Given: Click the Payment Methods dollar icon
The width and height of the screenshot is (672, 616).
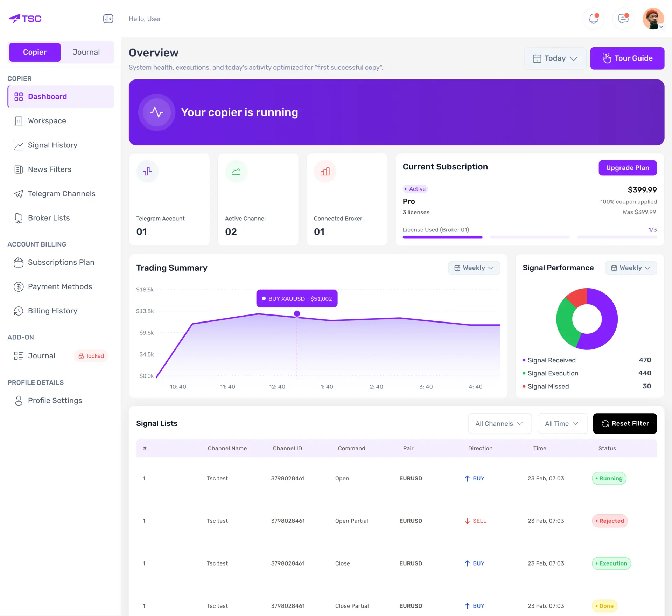Looking at the screenshot, I should 19,287.
